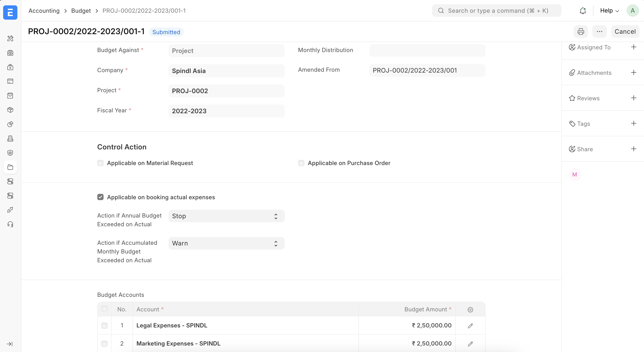
Task: Click the printer icon
Action: [580, 31]
